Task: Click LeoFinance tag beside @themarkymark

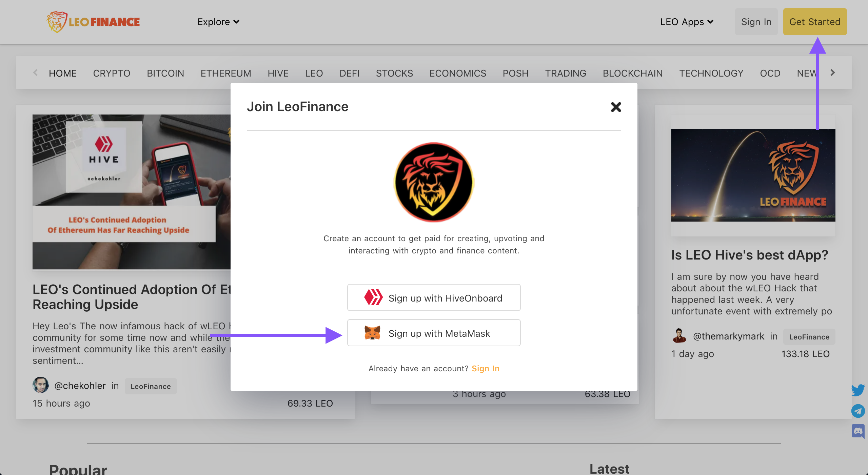Action: tap(809, 337)
